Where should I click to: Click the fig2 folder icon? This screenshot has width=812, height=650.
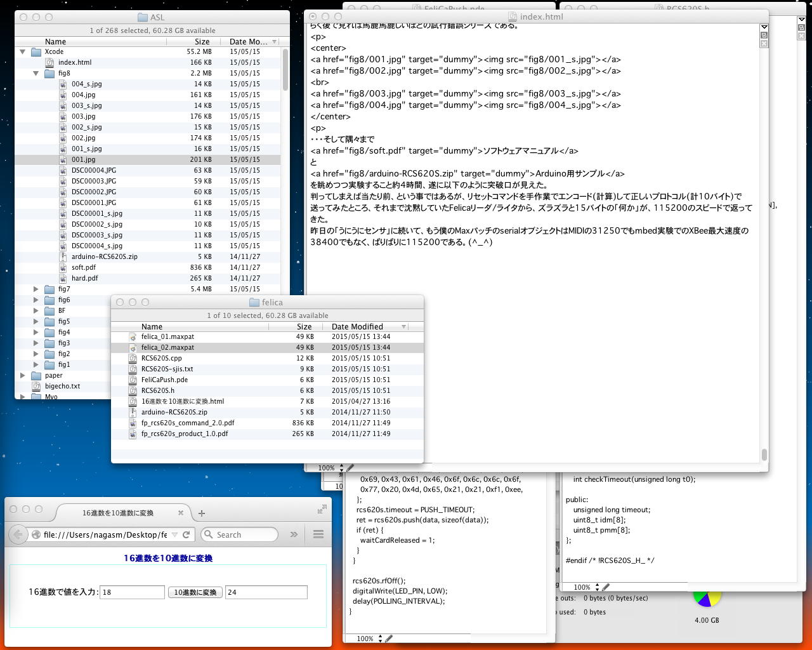[x=49, y=354]
